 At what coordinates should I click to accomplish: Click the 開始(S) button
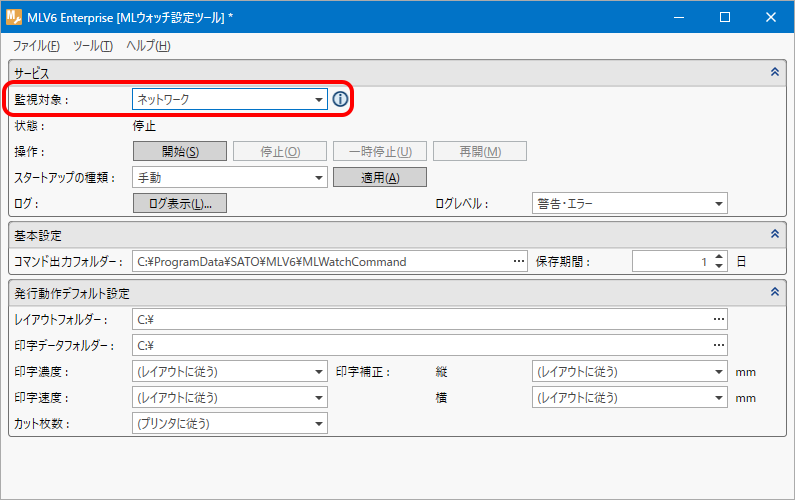coord(180,151)
